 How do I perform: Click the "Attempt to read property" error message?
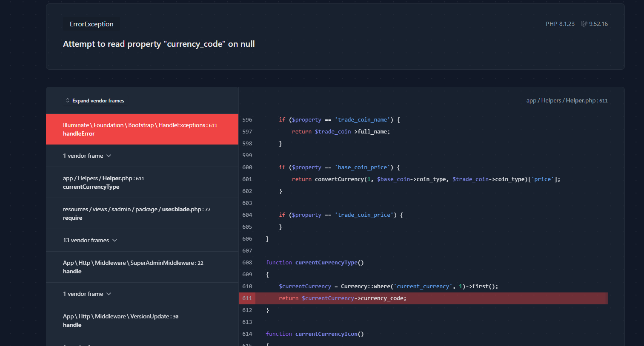pos(159,44)
